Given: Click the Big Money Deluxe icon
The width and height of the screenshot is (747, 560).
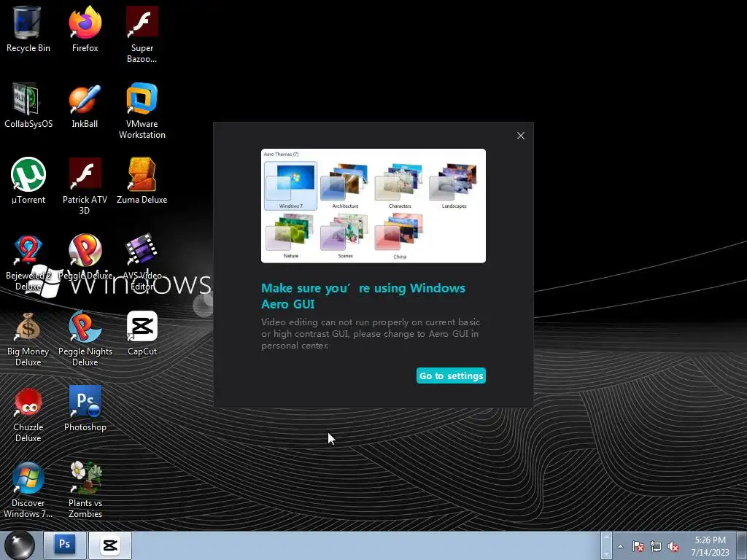Looking at the screenshot, I should 28,338.
